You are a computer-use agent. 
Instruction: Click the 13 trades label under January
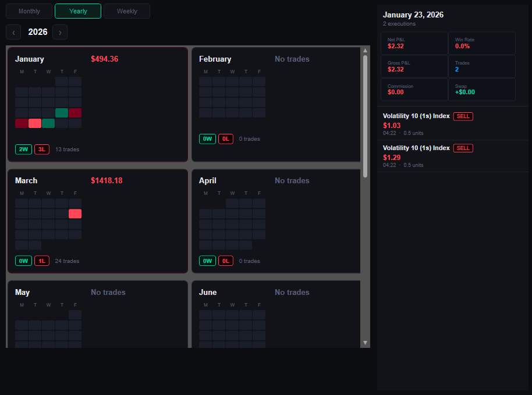coord(67,149)
